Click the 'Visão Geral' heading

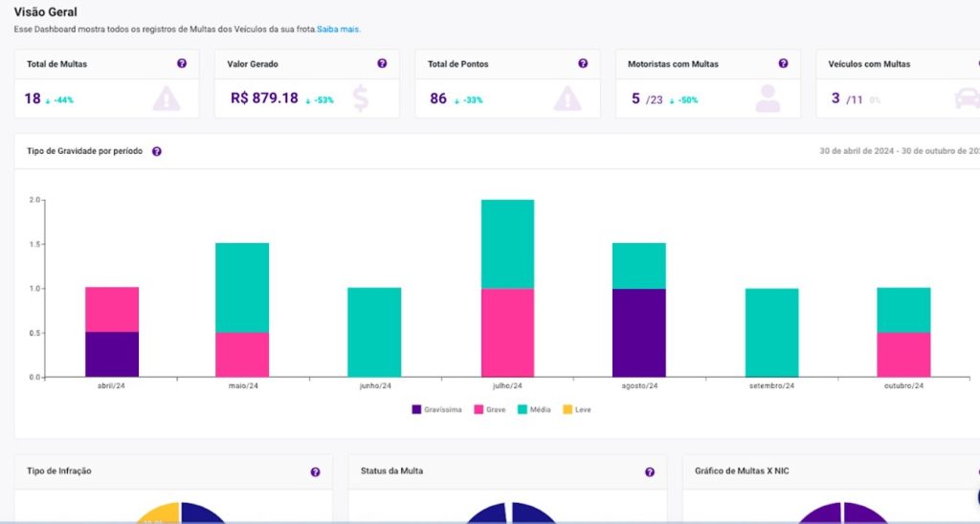pyautogui.click(x=46, y=11)
